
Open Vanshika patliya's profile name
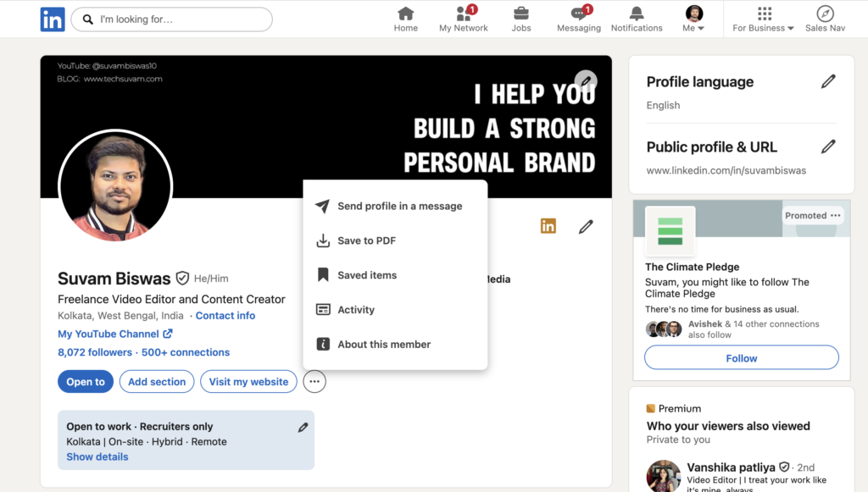[x=731, y=467]
